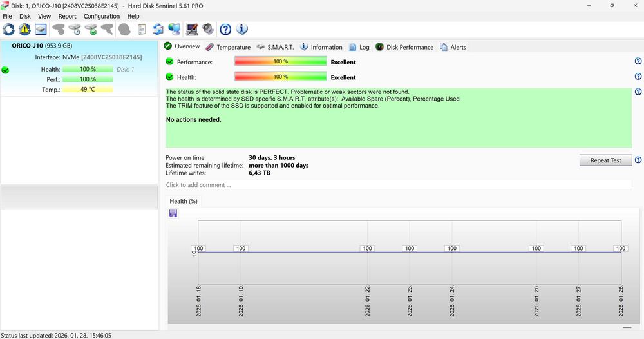Click the 2026. 01. 24. date axis label
The height and width of the screenshot is (339, 644).
click(452, 301)
